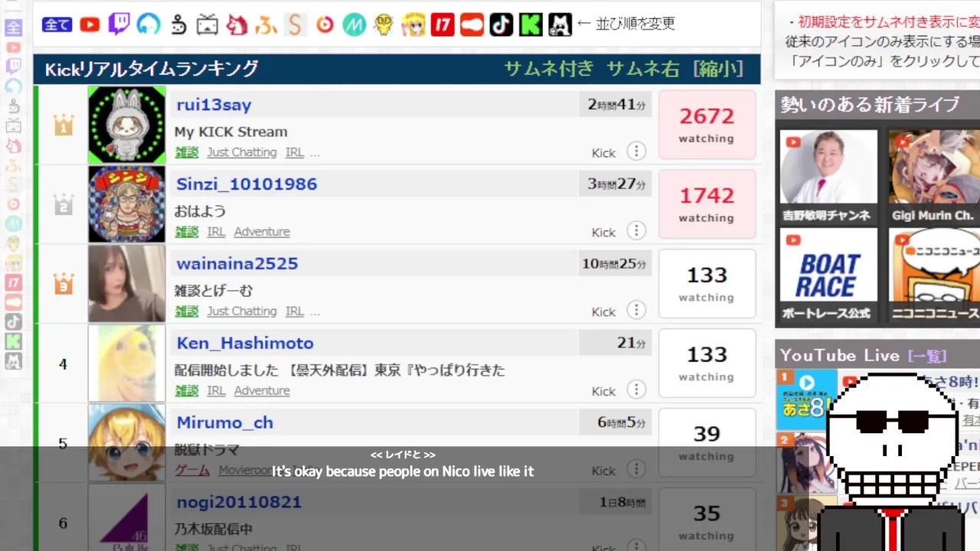This screenshot has width=980, height=551.
Task: Open options menu for wainaina2525 row
Action: tap(636, 310)
